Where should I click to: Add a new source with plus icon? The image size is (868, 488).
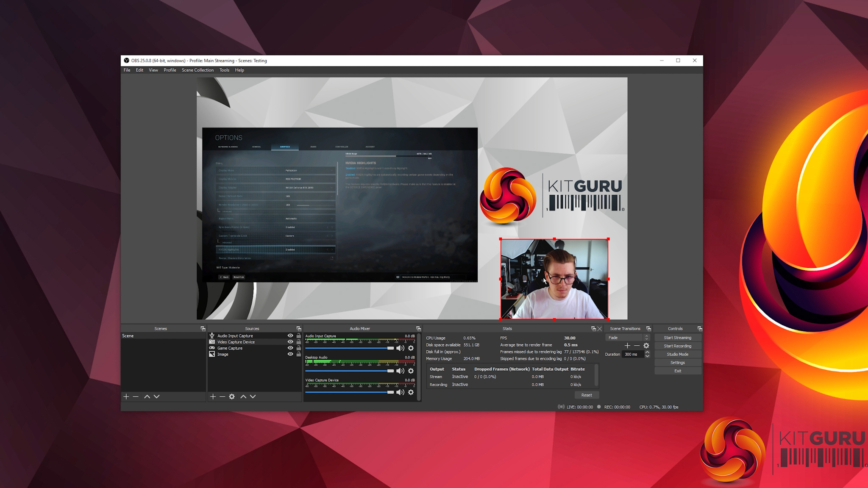click(x=213, y=396)
